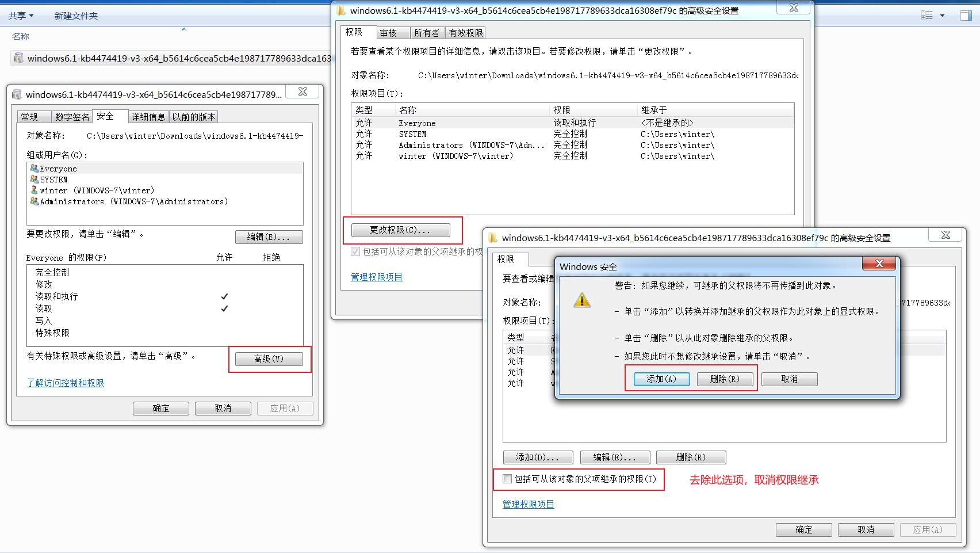
Task: Click the file icon beside windows6.1-kb4474419 in file list
Action: pyautogui.click(x=18, y=58)
